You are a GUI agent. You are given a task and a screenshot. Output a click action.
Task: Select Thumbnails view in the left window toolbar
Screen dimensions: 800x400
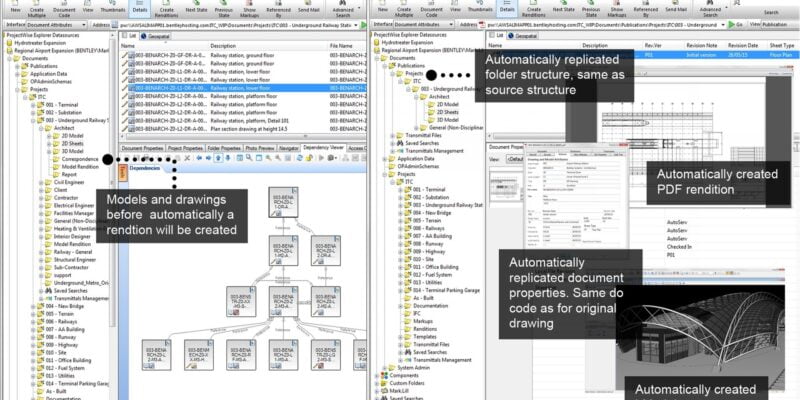[x=113, y=7]
